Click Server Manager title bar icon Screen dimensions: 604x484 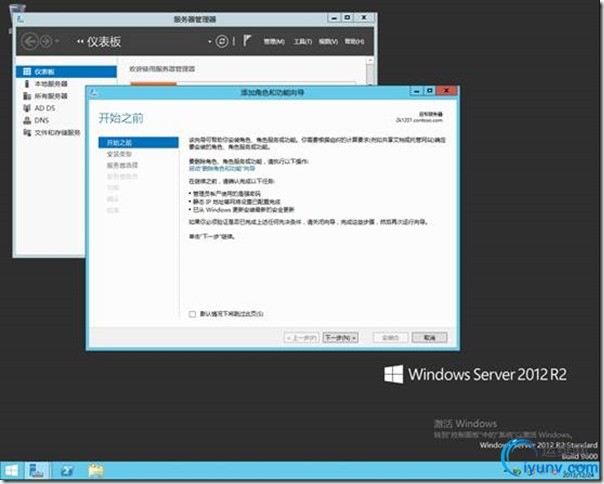coord(21,18)
